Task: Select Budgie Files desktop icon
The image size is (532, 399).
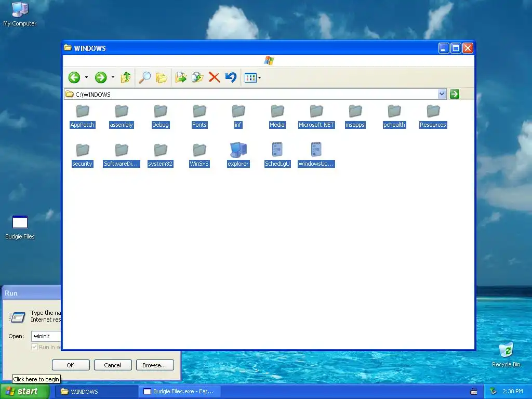Action: pos(20,228)
